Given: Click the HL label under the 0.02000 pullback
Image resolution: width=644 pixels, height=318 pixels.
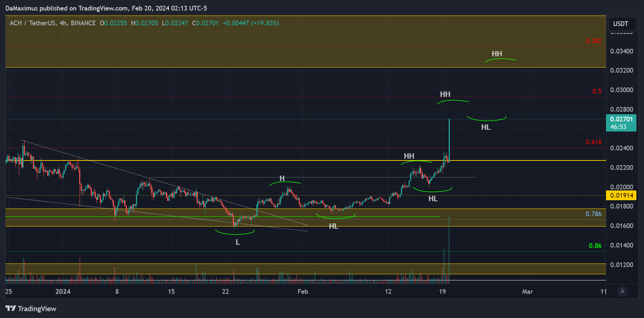Looking at the screenshot, I should click(433, 199).
